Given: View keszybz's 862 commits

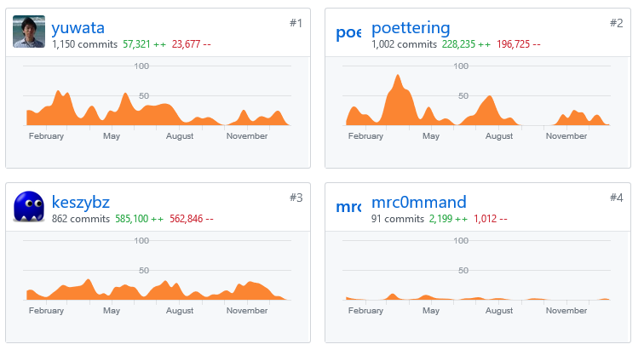Looking at the screenshot, I should (80, 219).
